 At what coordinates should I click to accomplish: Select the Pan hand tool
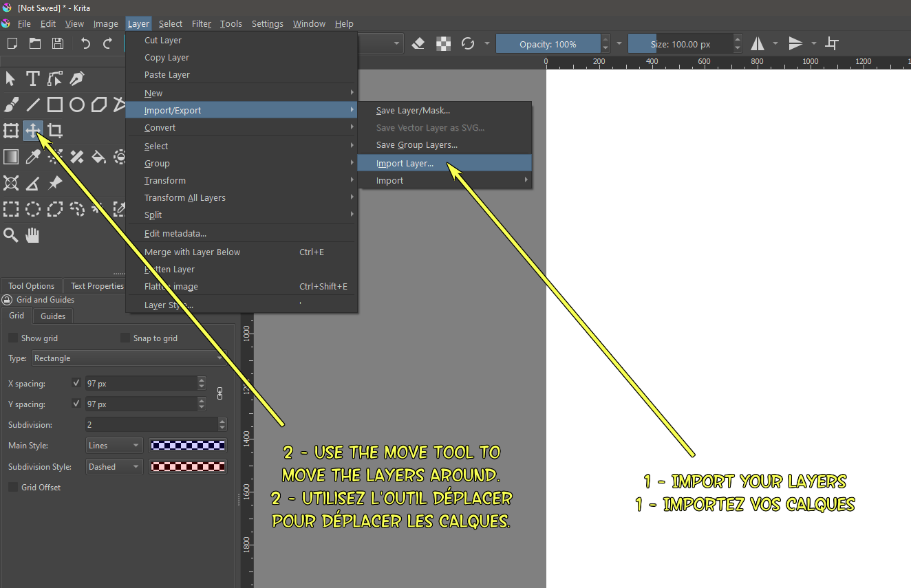[x=32, y=236]
